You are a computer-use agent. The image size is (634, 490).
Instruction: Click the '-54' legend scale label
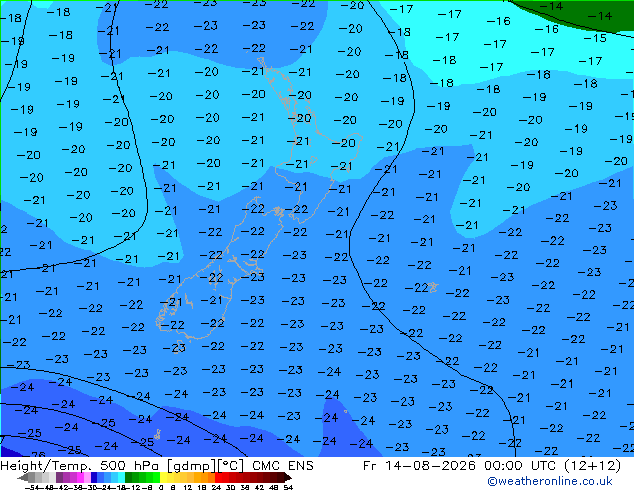click(31, 488)
